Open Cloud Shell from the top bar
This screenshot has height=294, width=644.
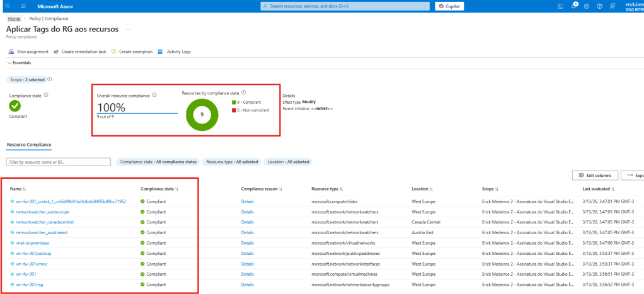pos(560,6)
